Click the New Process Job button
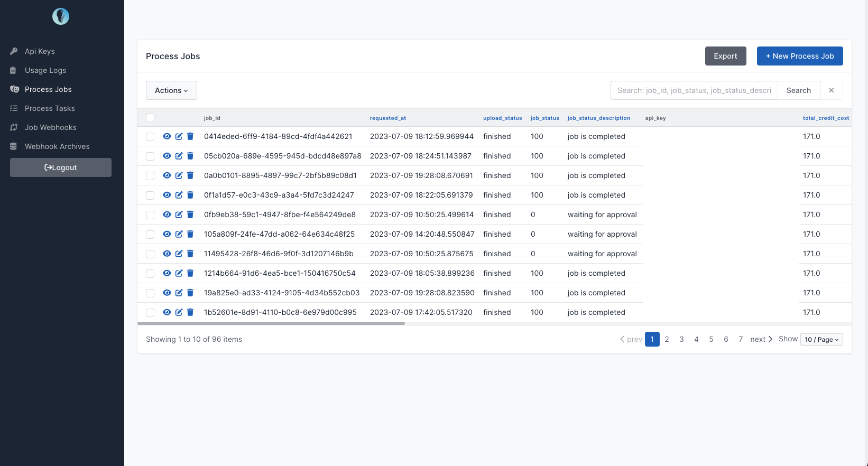 click(x=799, y=56)
